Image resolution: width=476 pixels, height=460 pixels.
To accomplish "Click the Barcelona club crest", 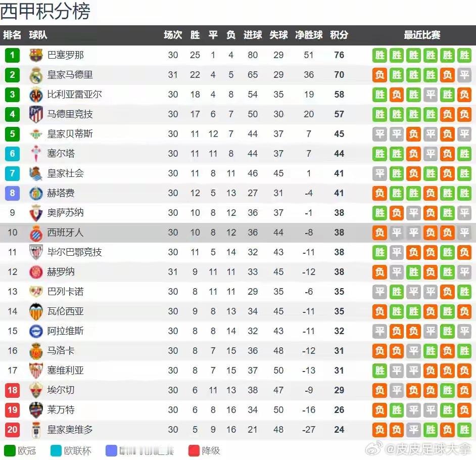I will coord(36,55).
